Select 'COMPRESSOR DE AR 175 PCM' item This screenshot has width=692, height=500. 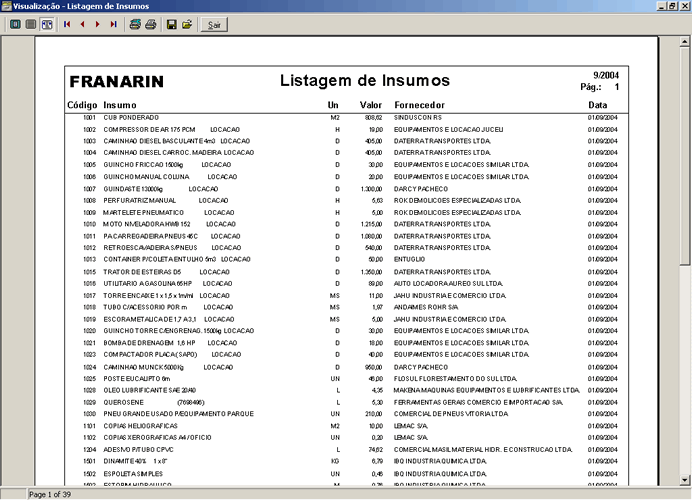click(x=149, y=130)
